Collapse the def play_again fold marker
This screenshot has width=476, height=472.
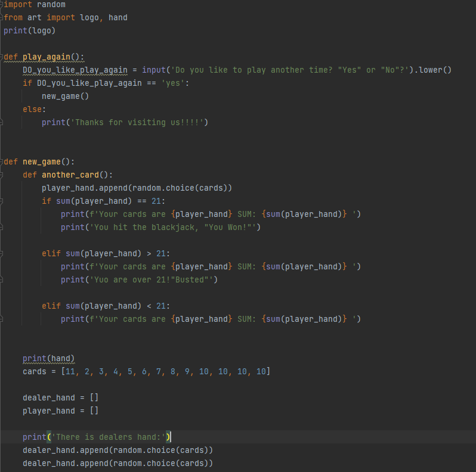[2, 57]
